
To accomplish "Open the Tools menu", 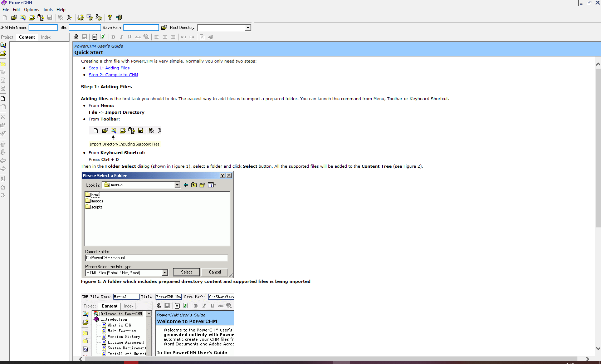I will point(48,10).
